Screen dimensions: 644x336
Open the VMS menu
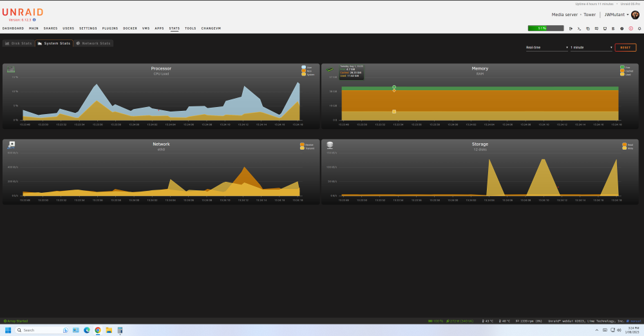[x=146, y=28]
